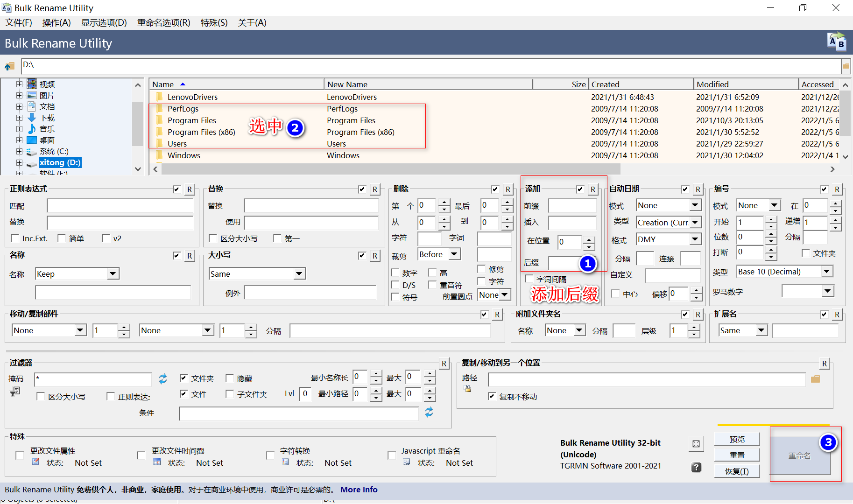Click the help question mark icon
The height and width of the screenshot is (504, 853).
[696, 467]
